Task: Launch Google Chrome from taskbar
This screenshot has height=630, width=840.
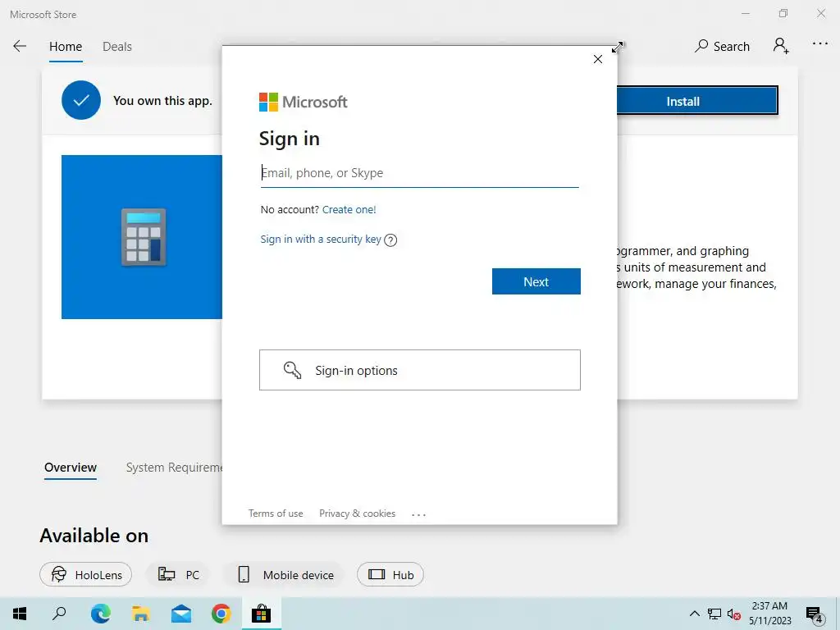Action: click(x=221, y=614)
